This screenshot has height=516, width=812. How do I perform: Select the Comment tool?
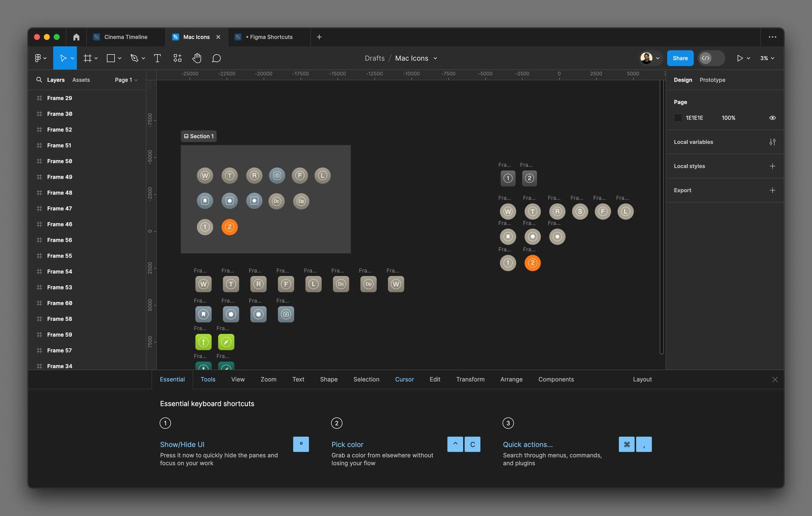pyautogui.click(x=217, y=58)
